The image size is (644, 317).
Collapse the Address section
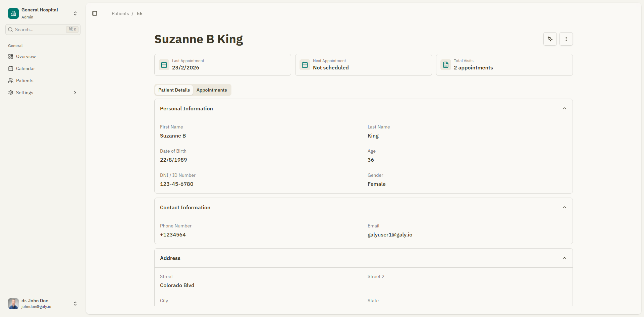click(565, 258)
